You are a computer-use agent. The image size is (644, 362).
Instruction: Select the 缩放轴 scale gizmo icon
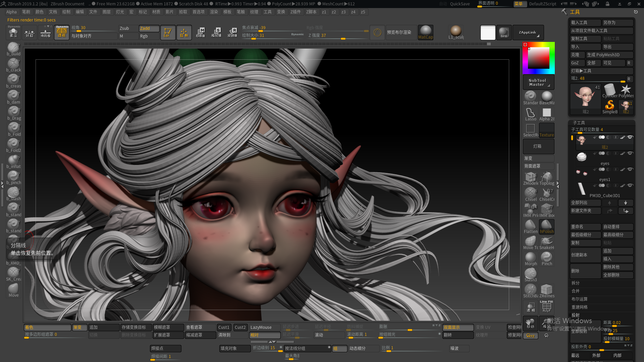[x=216, y=33]
